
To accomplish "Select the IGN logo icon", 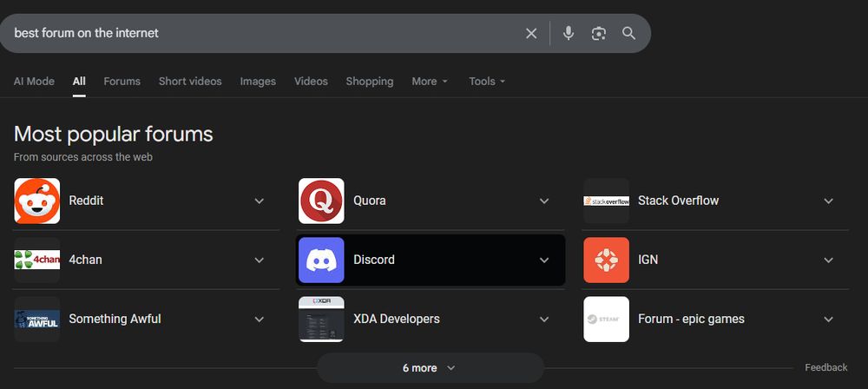I will [606, 260].
